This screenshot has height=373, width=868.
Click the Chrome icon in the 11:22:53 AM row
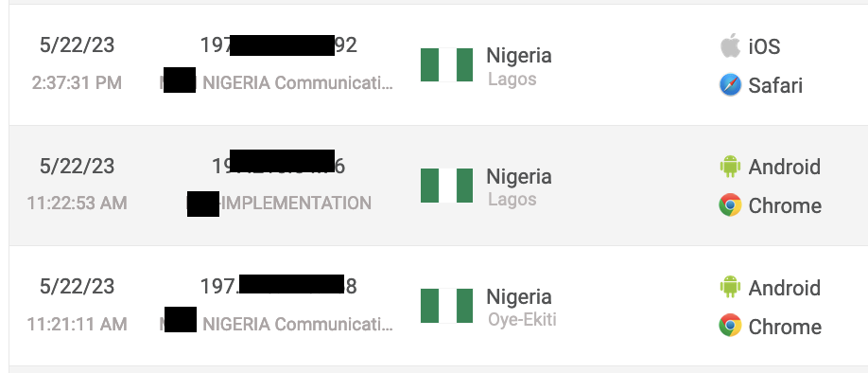730,205
